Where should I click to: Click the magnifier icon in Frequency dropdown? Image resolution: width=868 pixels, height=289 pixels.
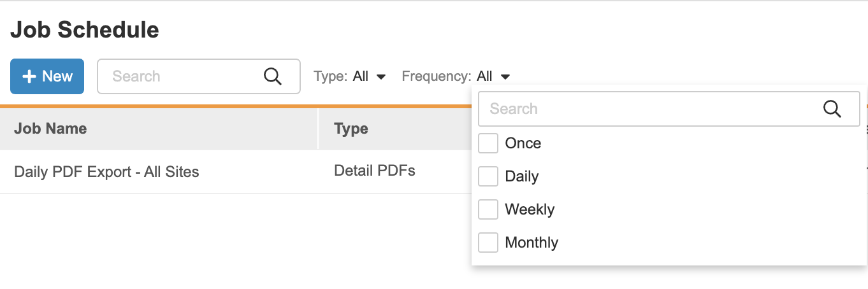click(832, 109)
